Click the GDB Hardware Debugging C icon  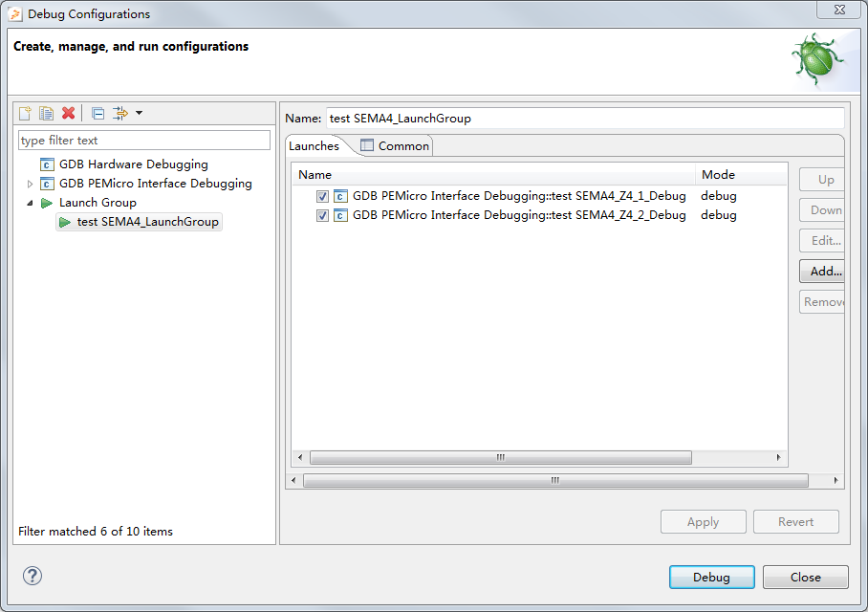[47, 164]
